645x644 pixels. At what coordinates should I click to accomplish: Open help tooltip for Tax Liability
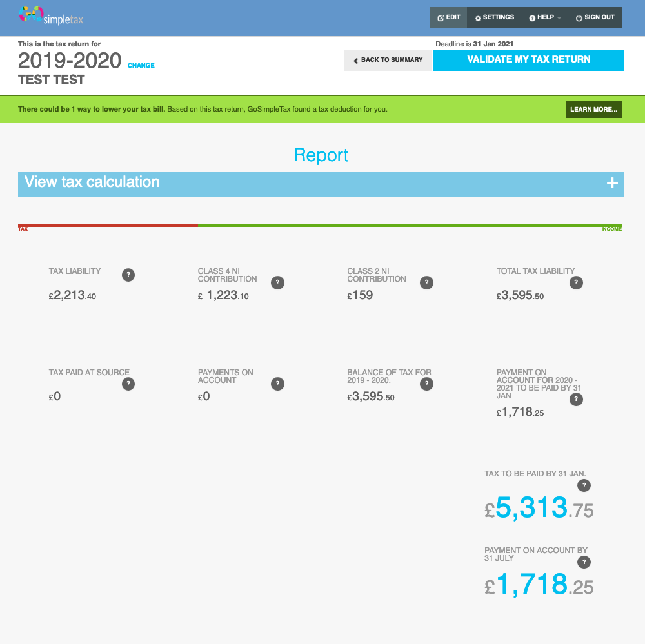(128, 275)
